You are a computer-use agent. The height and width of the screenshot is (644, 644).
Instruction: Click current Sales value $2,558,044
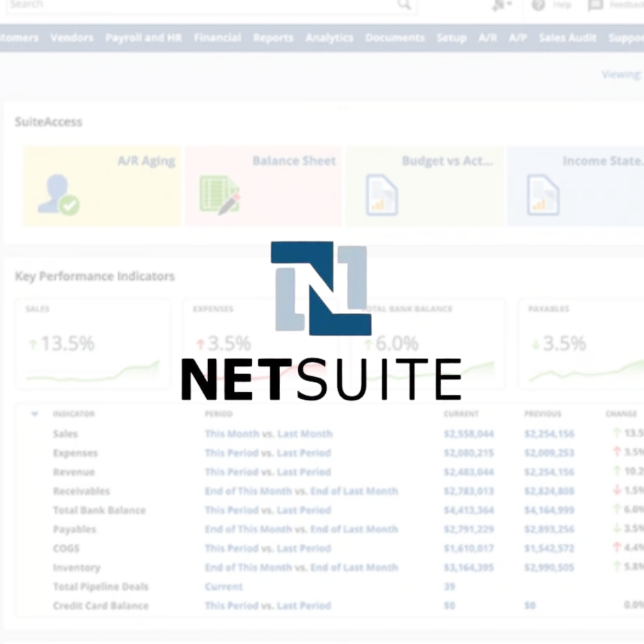pyautogui.click(x=469, y=434)
